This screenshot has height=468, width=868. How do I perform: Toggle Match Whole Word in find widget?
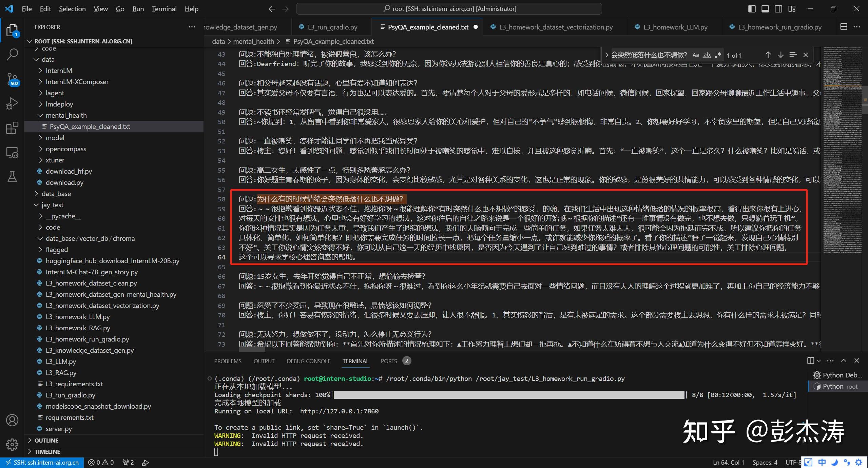(x=707, y=55)
